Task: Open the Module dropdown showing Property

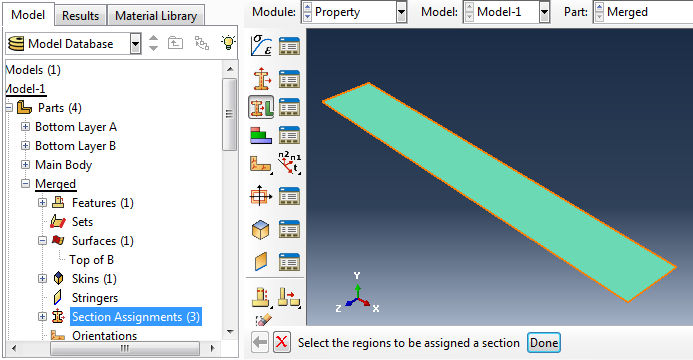Action: [402, 12]
